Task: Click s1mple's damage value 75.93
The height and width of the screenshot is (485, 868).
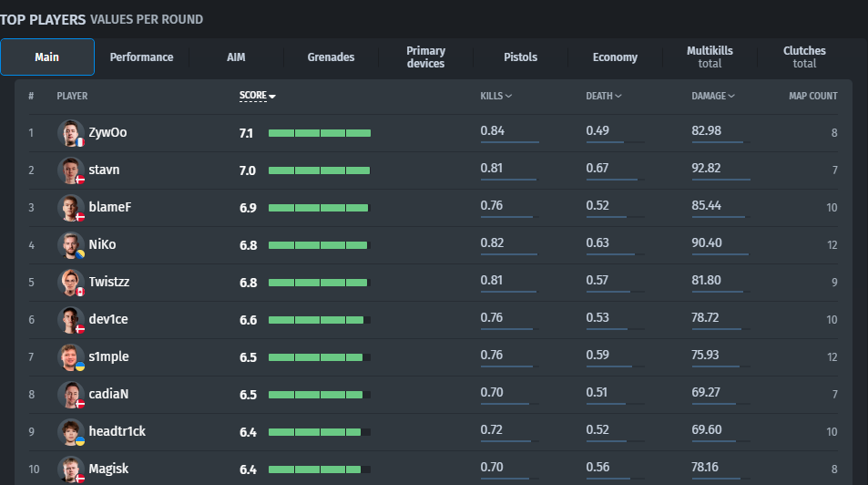Action: [705, 355]
